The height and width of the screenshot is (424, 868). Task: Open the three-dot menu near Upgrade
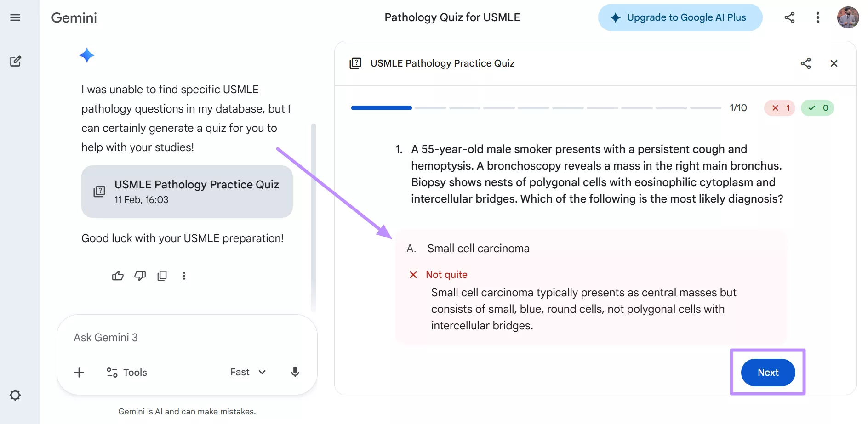pos(818,17)
